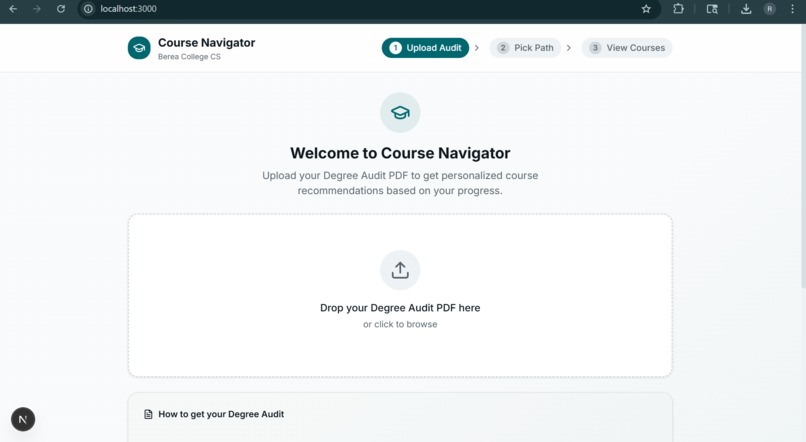Bookmark this page with the star icon
806x442 pixels.
point(646,9)
